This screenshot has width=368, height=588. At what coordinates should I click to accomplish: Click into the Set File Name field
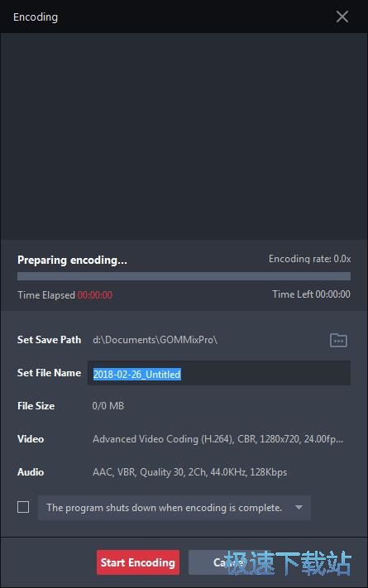pyautogui.click(x=219, y=373)
